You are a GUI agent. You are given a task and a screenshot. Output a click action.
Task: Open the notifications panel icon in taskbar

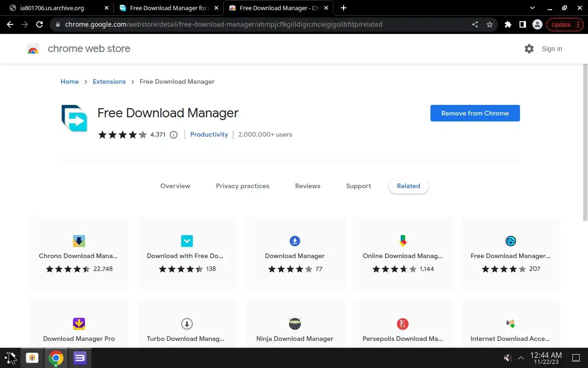click(x=576, y=358)
